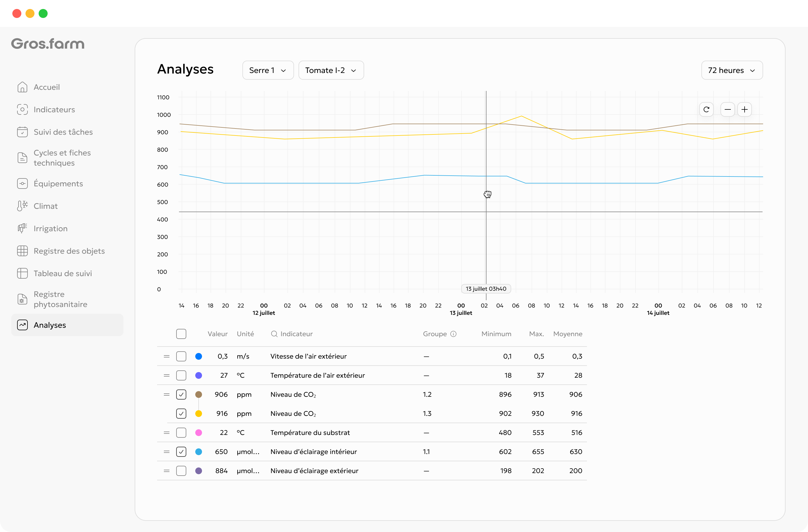This screenshot has height=532, width=808.
Task: Click the 13 juillet 03h40 time marker
Action: [x=486, y=288]
